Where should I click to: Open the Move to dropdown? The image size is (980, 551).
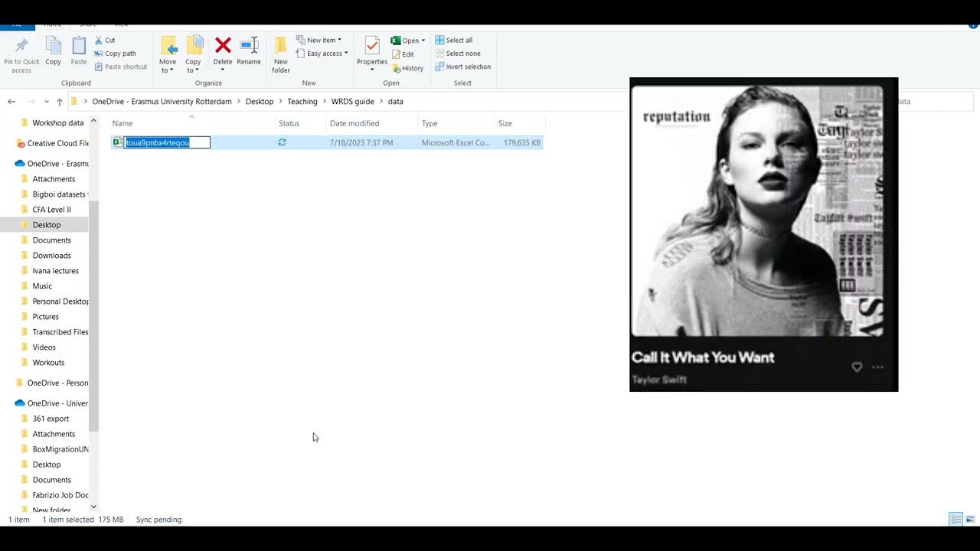[168, 55]
